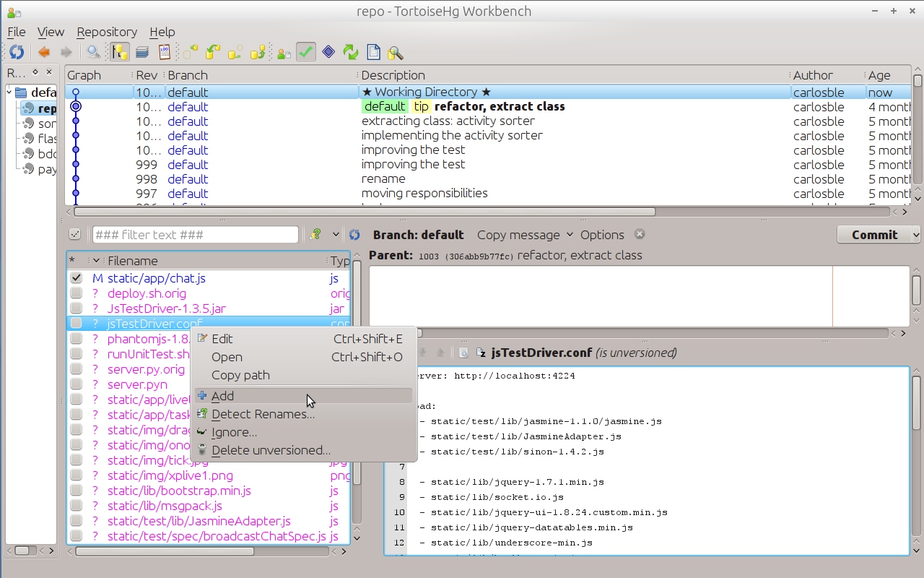The width and height of the screenshot is (924, 578).
Task: Choose Copy path in context menu
Action: [303, 375]
